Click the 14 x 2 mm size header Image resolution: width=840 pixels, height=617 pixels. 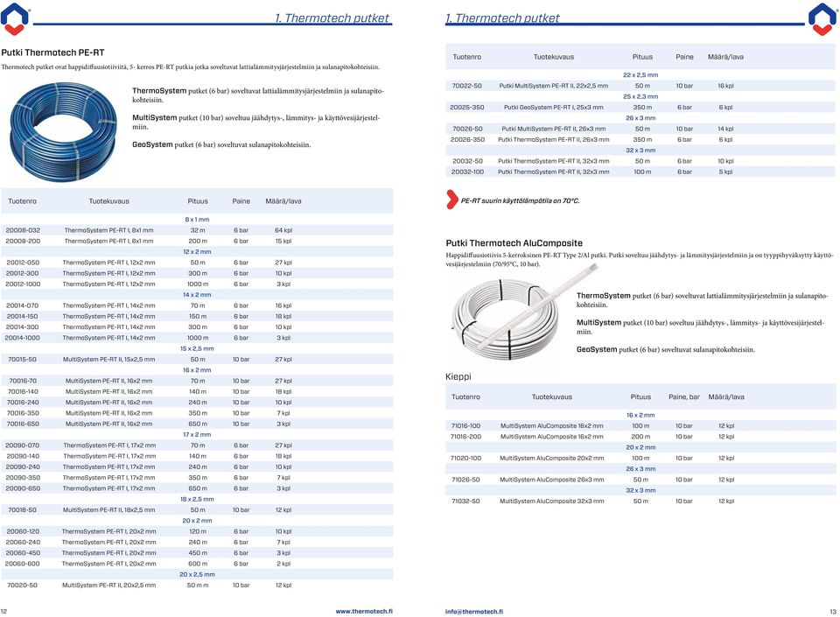click(197, 295)
